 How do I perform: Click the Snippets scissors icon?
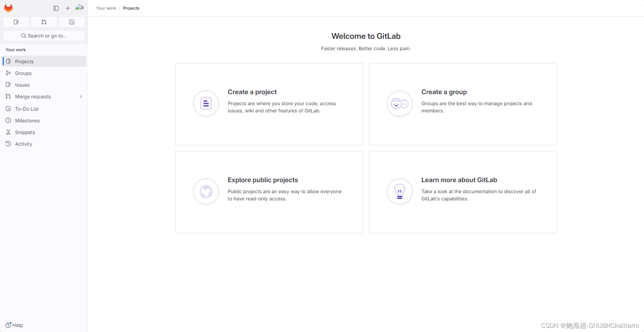(8, 132)
